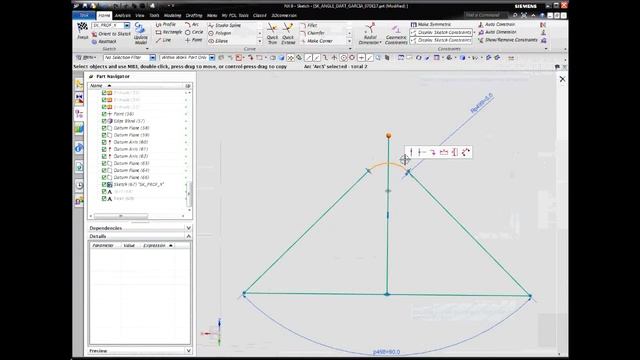Viewport: 640px width, 360px height.
Task: Select the Fillet tool
Action: tap(309, 25)
